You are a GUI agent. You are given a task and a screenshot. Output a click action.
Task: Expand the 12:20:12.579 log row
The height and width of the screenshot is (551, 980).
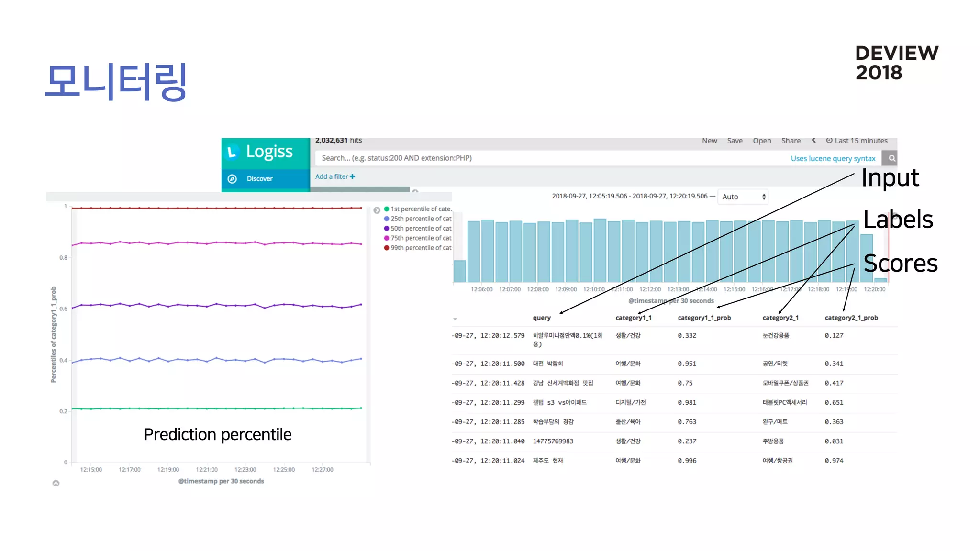[488, 336]
